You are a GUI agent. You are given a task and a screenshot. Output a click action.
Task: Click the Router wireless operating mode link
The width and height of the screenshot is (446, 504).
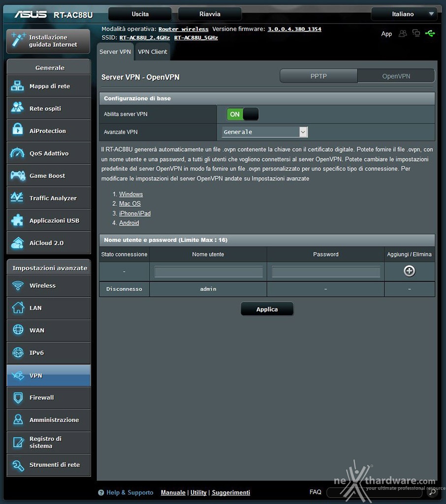[x=183, y=29]
